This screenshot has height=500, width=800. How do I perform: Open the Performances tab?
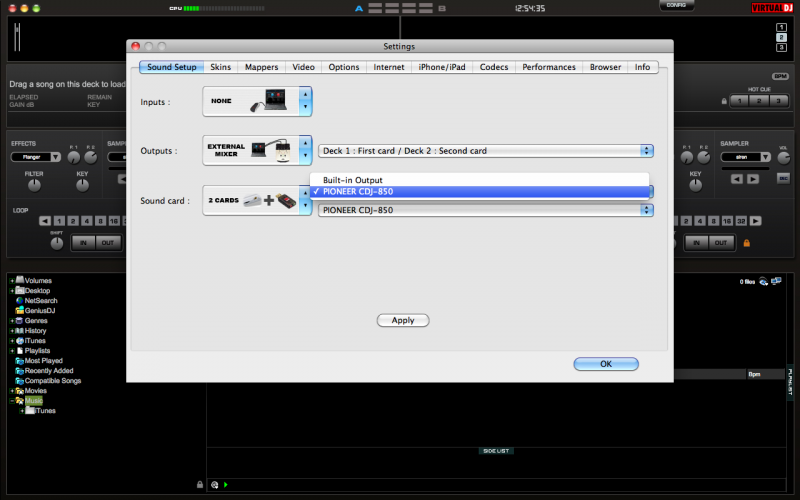pyautogui.click(x=548, y=67)
